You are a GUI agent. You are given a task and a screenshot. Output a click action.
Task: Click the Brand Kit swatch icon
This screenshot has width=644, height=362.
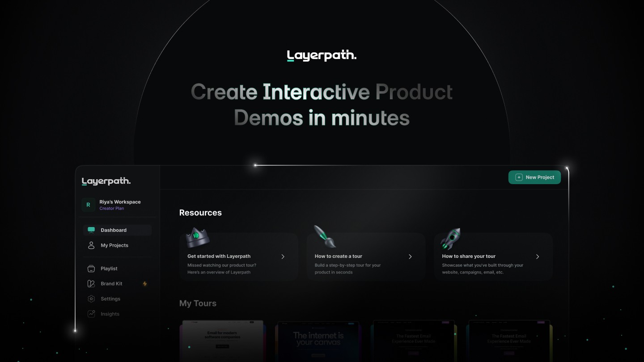pos(91,284)
